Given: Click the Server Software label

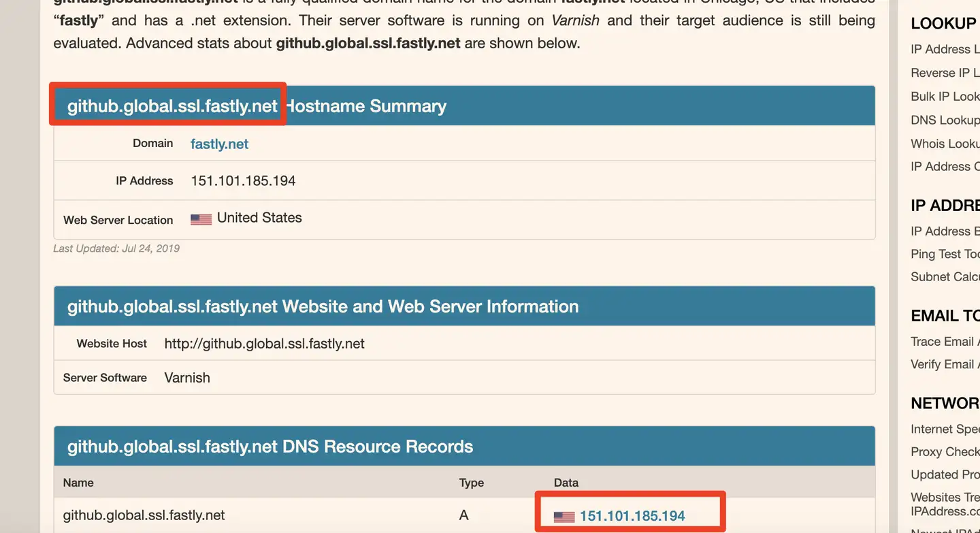Looking at the screenshot, I should 105,378.
